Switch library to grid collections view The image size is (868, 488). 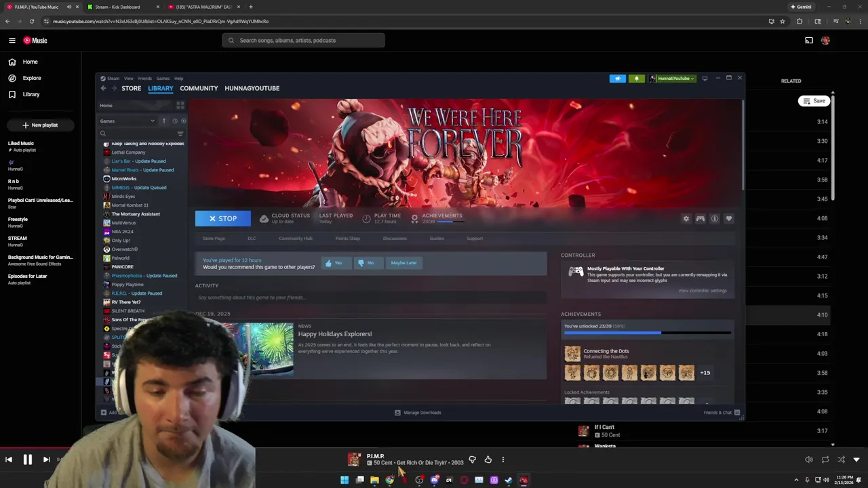tap(180, 106)
